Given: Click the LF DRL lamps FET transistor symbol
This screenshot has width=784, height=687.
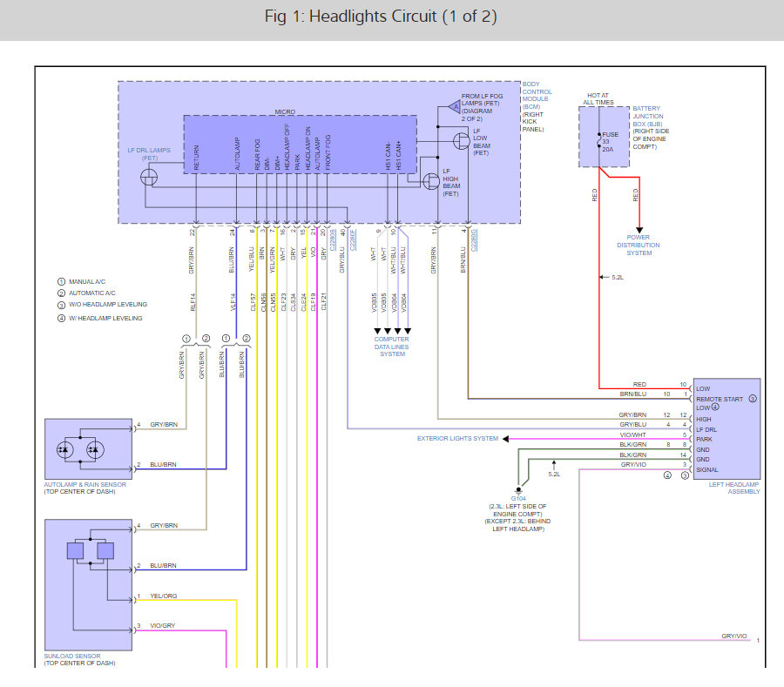Looking at the screenshot, I should coord(148,178).
